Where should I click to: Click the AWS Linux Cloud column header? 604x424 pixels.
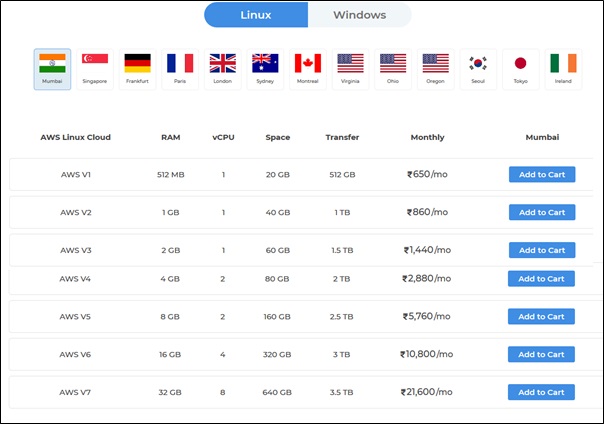pos(76,137)
